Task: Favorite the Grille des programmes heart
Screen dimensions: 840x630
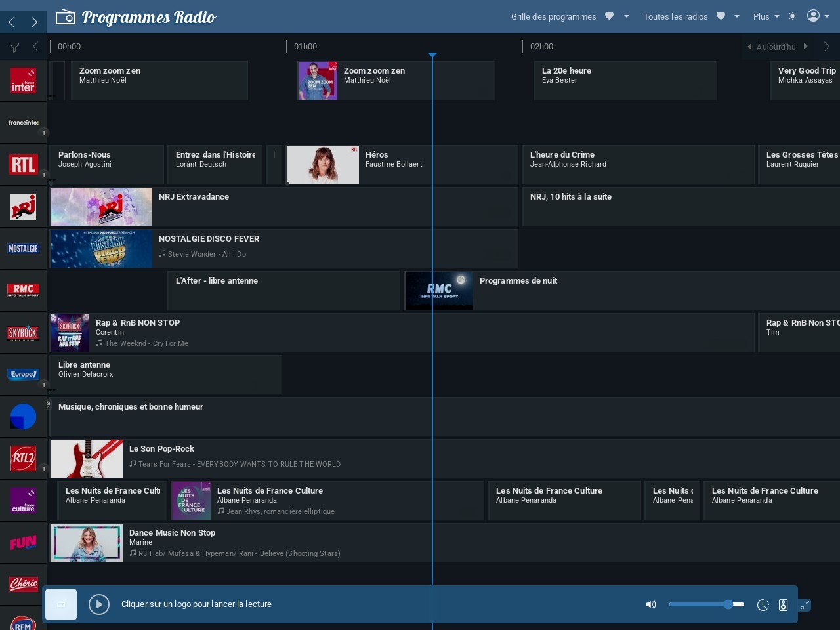Action: click(x=609, y=16)
